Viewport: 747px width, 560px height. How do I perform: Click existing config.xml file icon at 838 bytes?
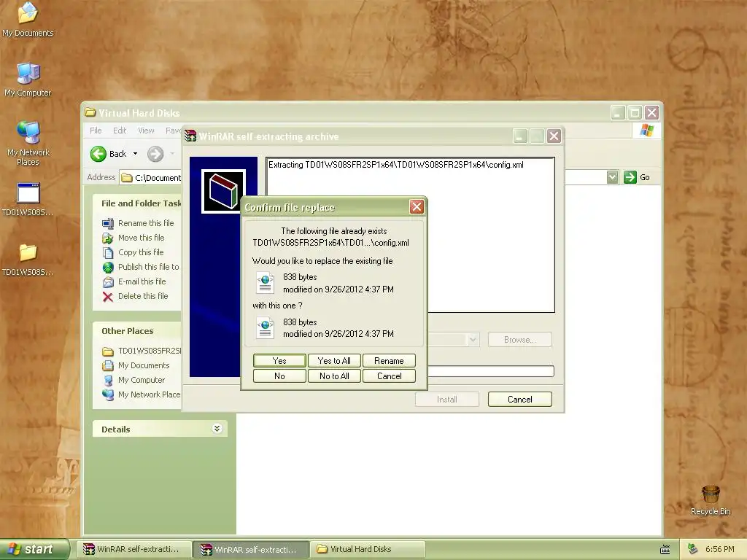265,283
